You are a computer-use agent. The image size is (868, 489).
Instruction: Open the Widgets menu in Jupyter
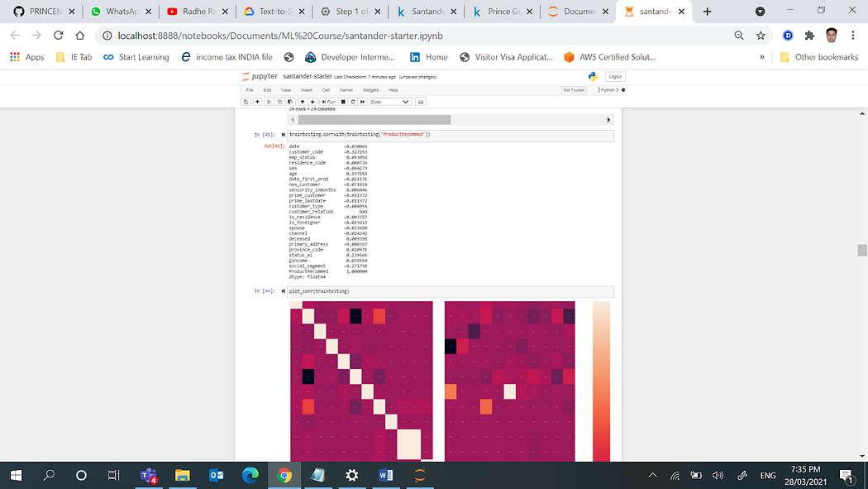(370, 90)
